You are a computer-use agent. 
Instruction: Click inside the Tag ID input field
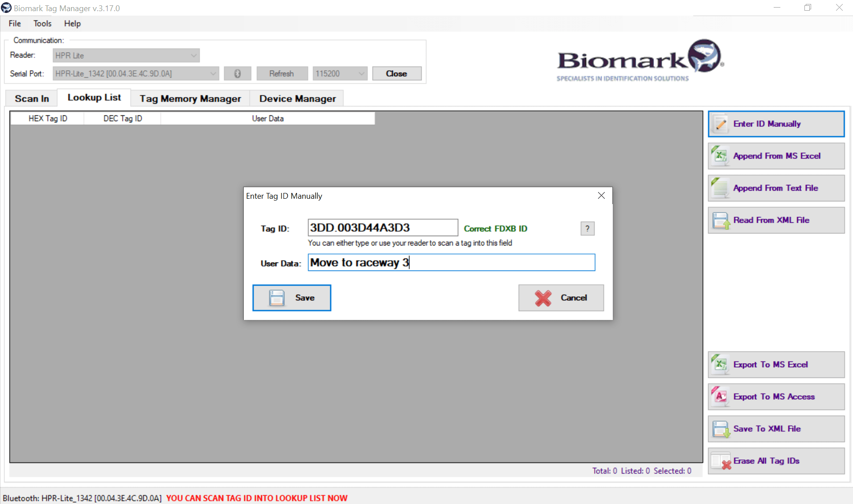click(x=382, y=227)
